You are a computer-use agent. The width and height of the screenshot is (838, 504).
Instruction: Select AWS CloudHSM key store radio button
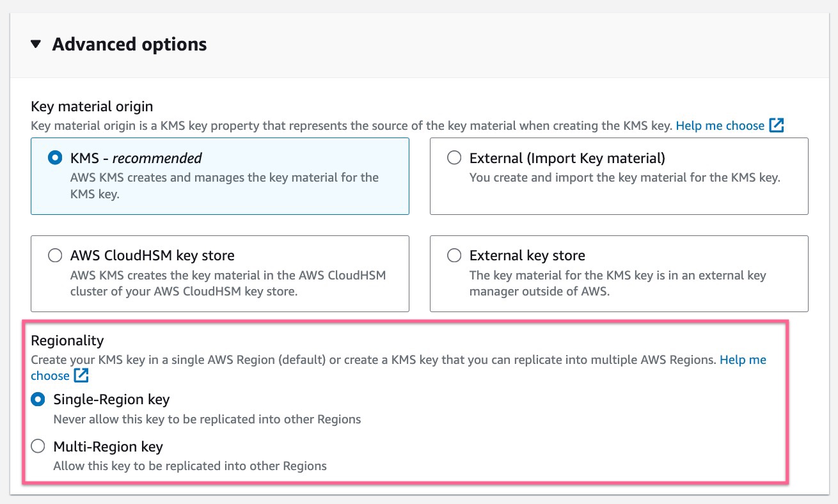pyautogui.click(x=55, y=256)
